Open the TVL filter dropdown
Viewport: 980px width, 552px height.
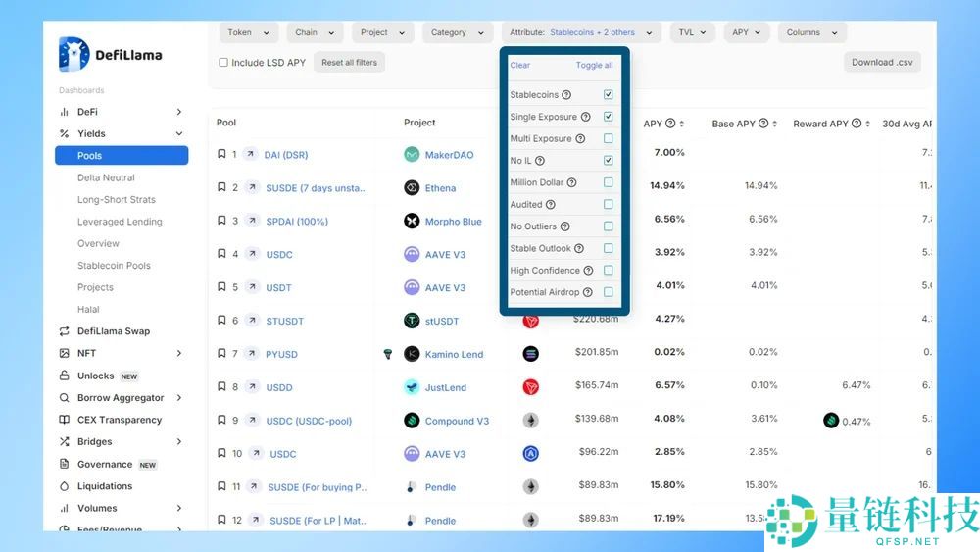tap(692, 32)
